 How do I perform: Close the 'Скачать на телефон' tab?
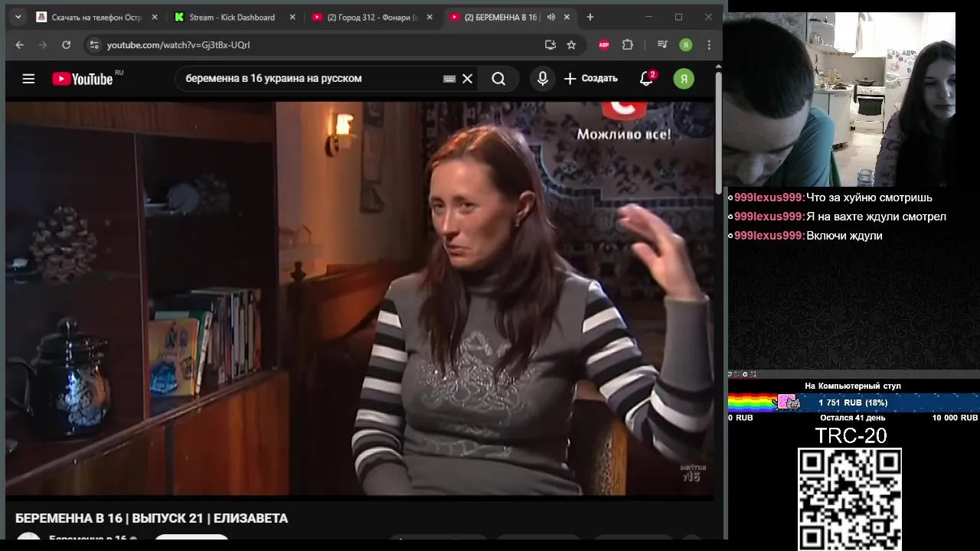click(x=155, y=17)
